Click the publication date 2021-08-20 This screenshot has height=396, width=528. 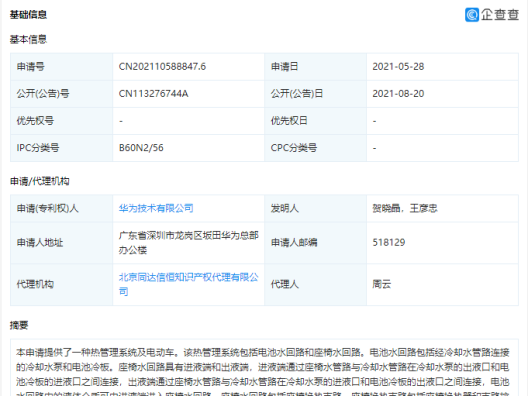398,94
